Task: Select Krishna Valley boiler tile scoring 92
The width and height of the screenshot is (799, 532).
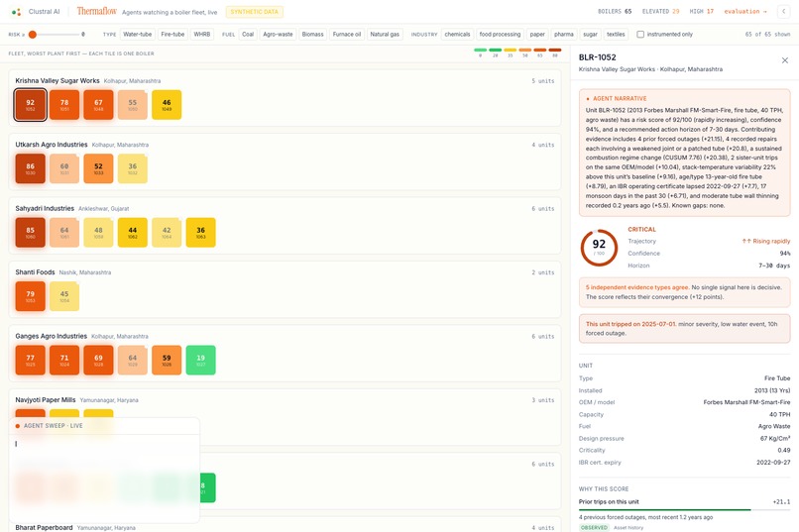Action: pos(30,105)
